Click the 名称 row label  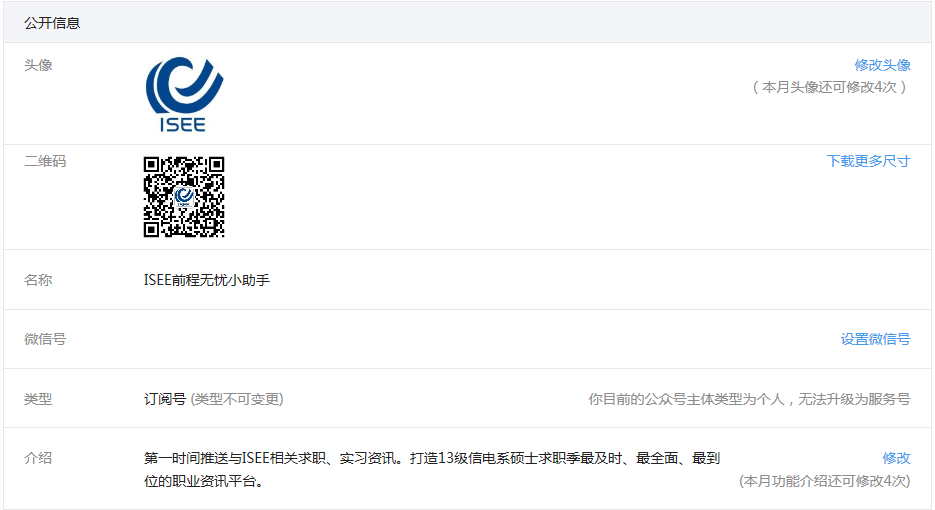click(38, 280)
